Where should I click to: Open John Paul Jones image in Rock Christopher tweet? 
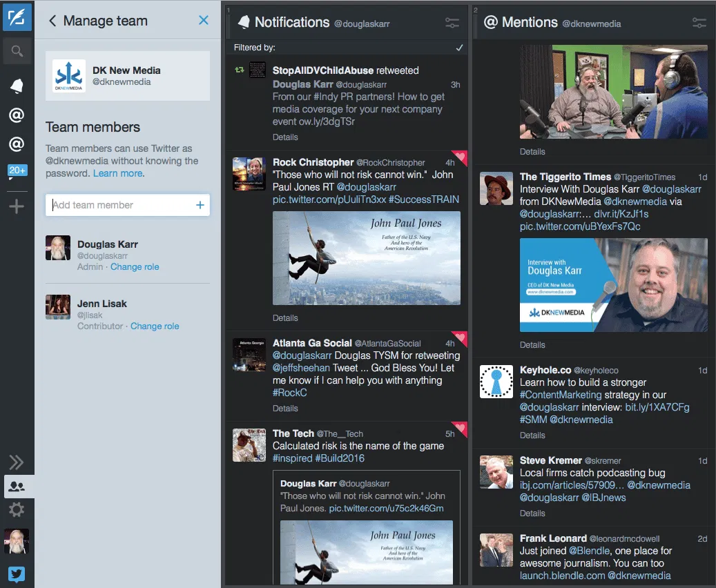[x=367, y=258]
